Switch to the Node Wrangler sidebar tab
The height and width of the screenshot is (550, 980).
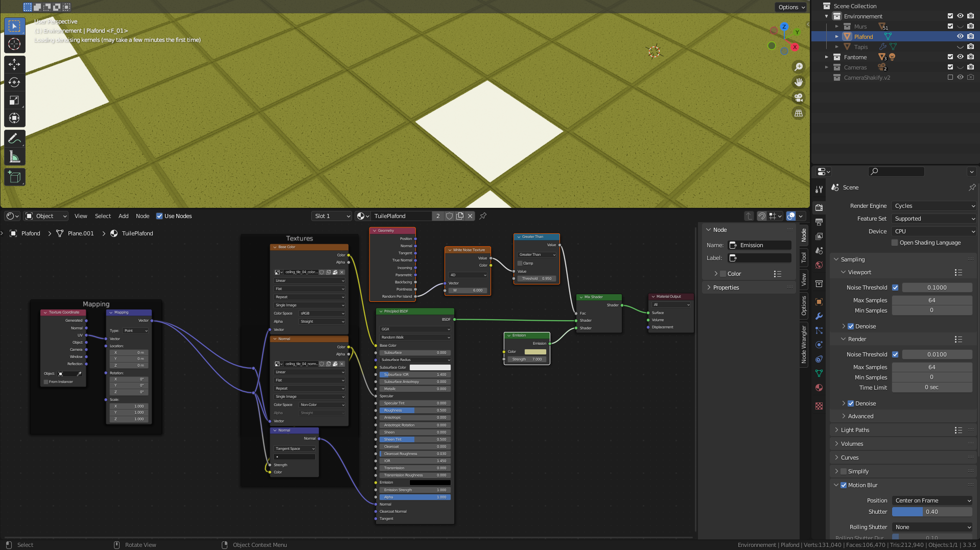[x=804, y=345]
